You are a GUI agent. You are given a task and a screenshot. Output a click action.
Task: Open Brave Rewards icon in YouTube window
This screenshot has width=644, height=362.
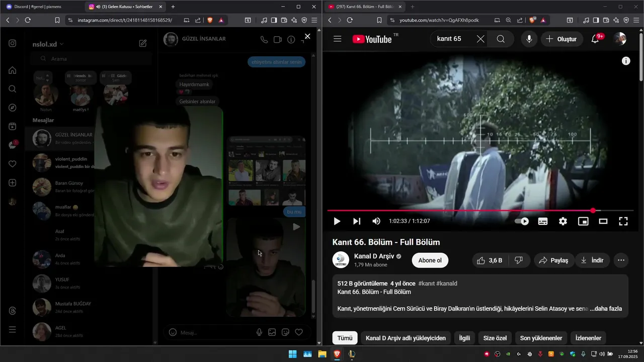543,20
